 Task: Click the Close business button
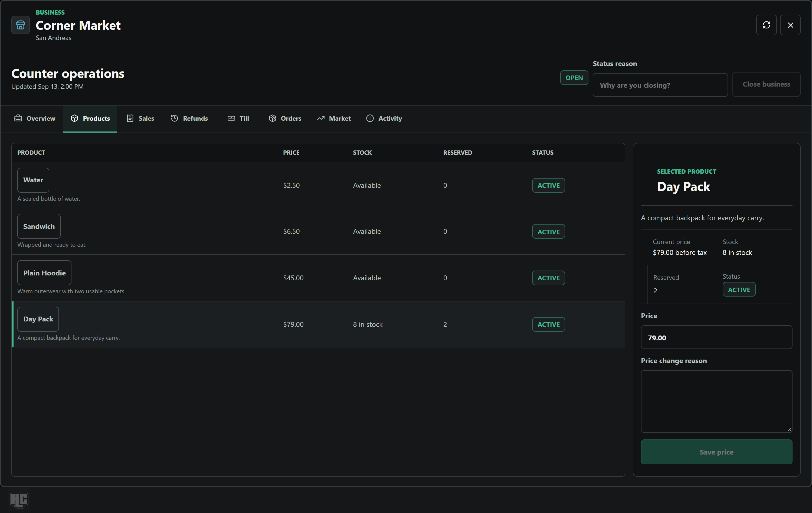766,85
